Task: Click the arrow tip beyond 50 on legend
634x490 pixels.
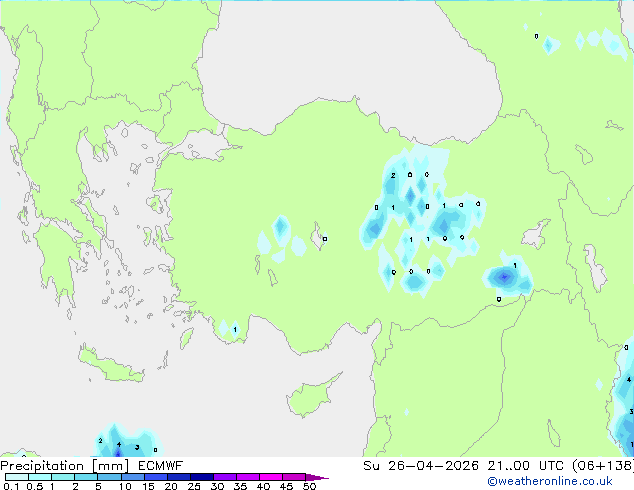Action: pyautogui.click(x=317, y=477)
